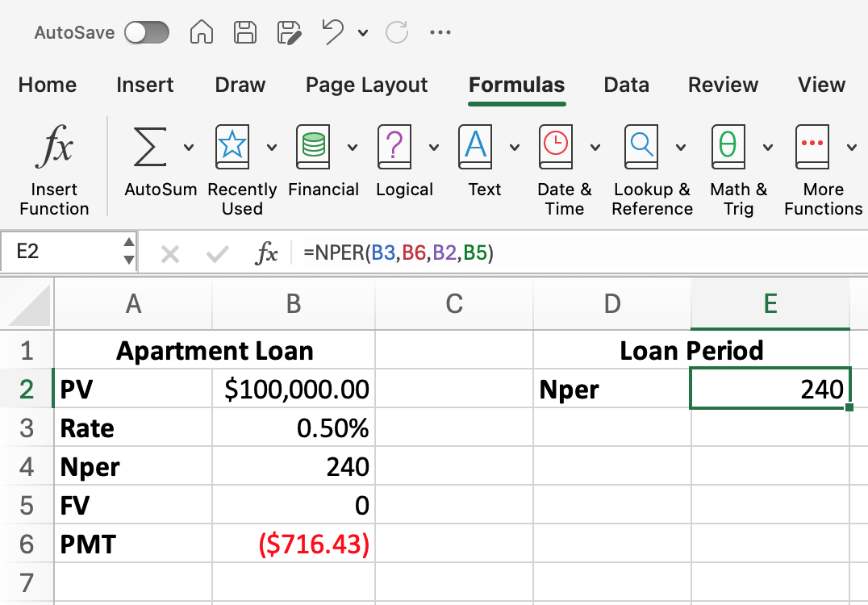Viewport: 868px width, 605px height.
Task: Confirm the formula entry with checkmark
Action: click(217, 255)
